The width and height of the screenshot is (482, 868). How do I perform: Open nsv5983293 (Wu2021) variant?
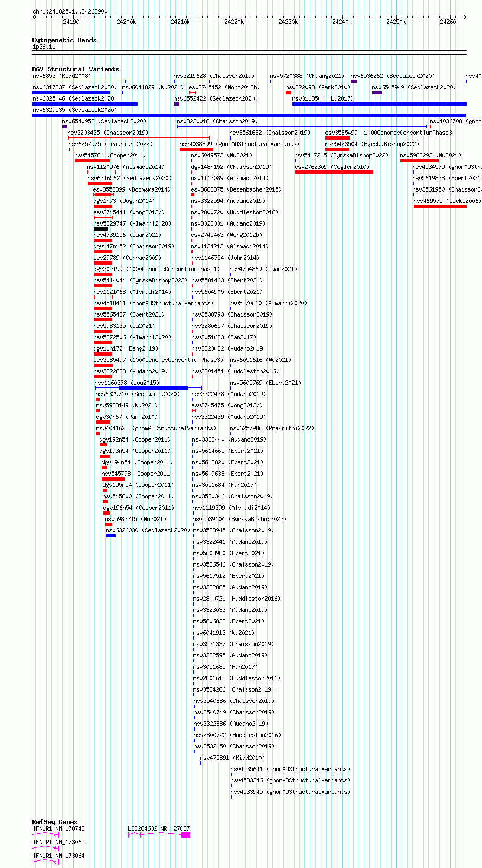pos(431,156)
